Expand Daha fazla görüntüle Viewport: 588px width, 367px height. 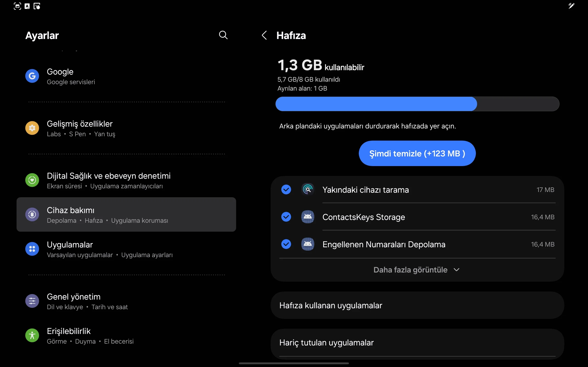(416, 270)
